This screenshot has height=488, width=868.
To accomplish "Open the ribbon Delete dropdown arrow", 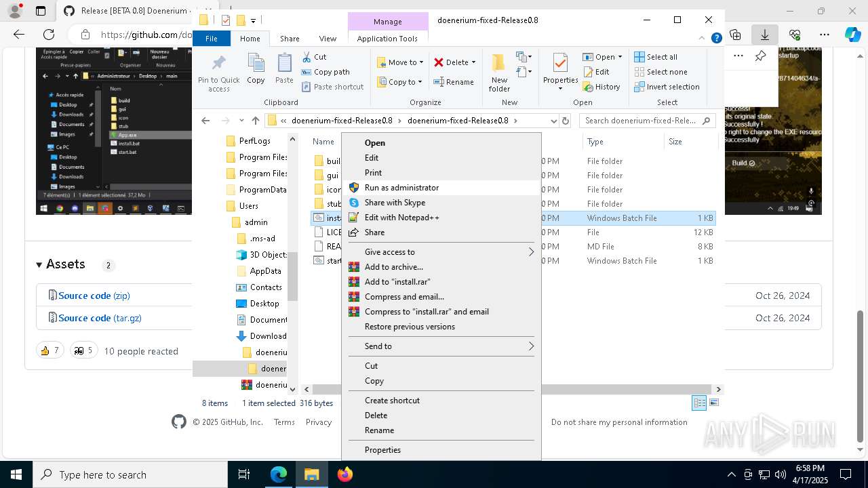I will (473, 62).
